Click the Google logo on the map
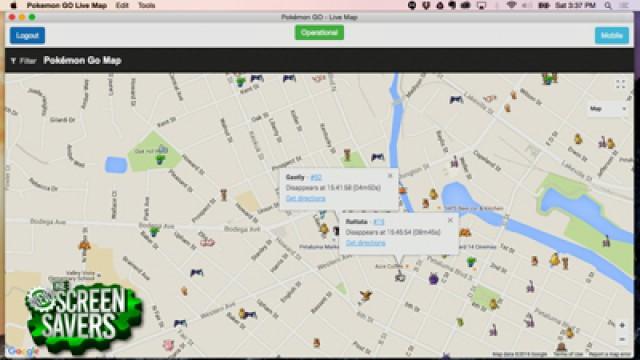This screenshot has width=640, height=360. pos(23,351)
